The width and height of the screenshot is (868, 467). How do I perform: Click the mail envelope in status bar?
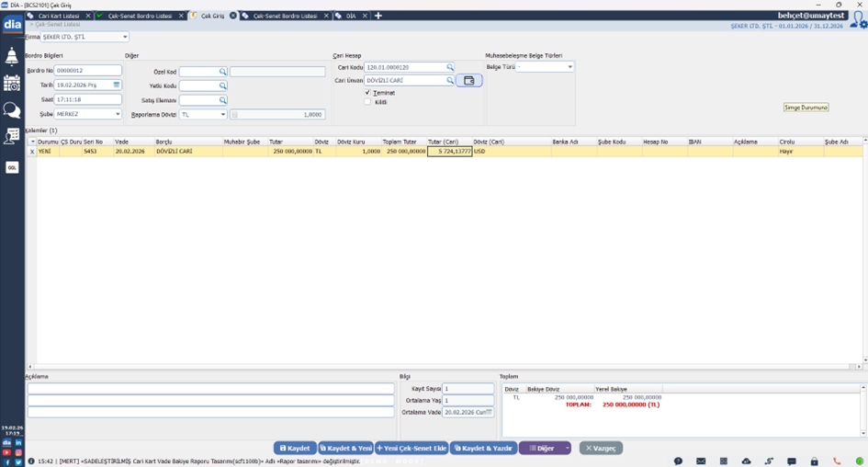[x=701, y=461]
